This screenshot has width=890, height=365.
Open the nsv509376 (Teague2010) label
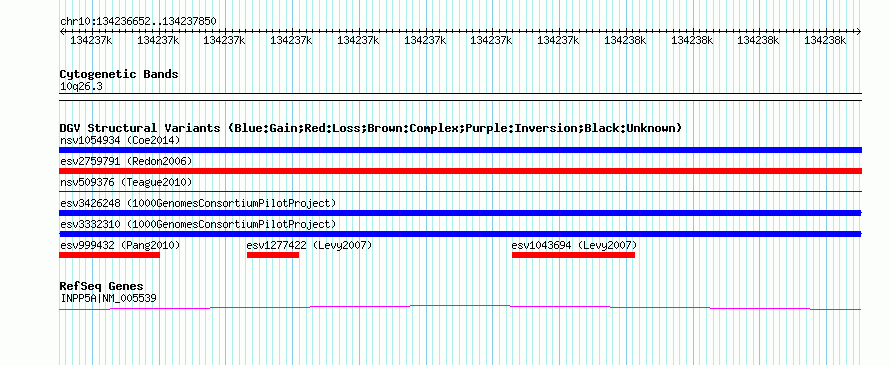click(126, 182)
